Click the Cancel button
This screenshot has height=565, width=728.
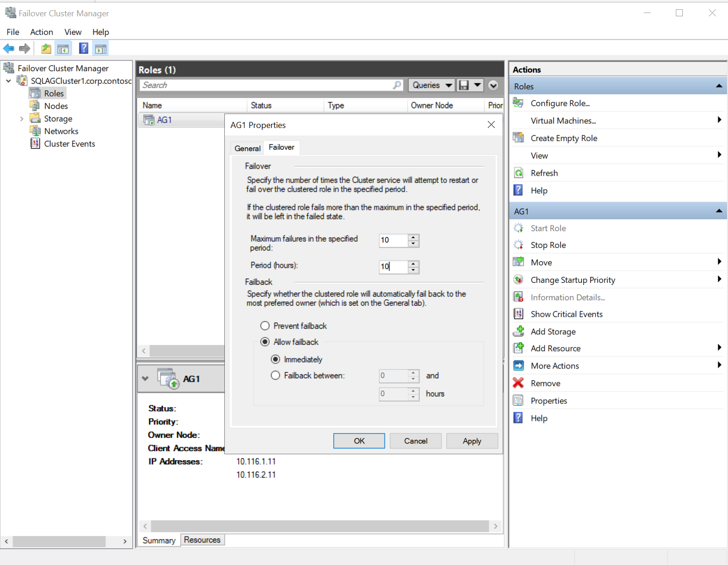click(416, 441)
